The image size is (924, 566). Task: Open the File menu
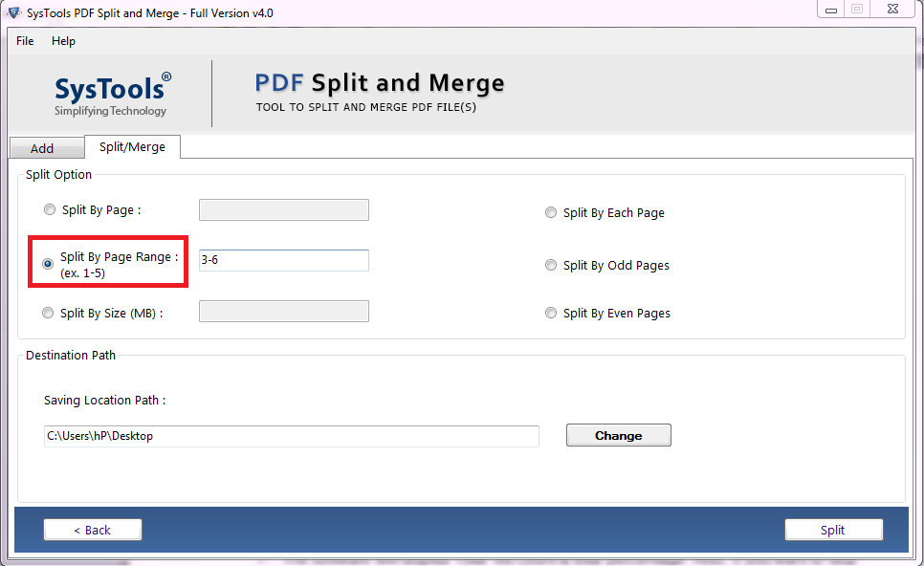(x=24, y=41)
